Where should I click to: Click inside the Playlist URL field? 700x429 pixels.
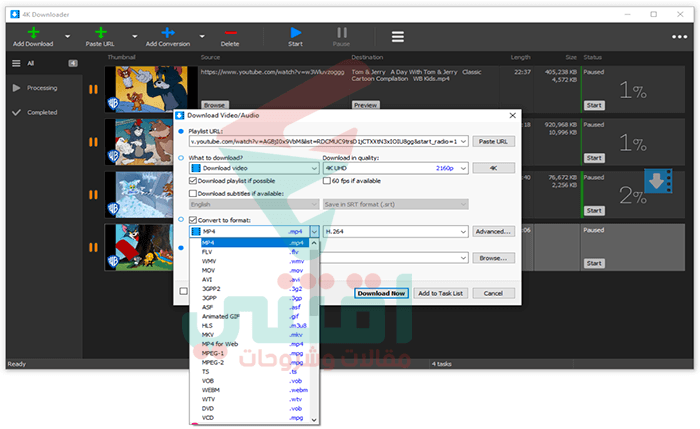pyautogui.click(x=324, y=142)
